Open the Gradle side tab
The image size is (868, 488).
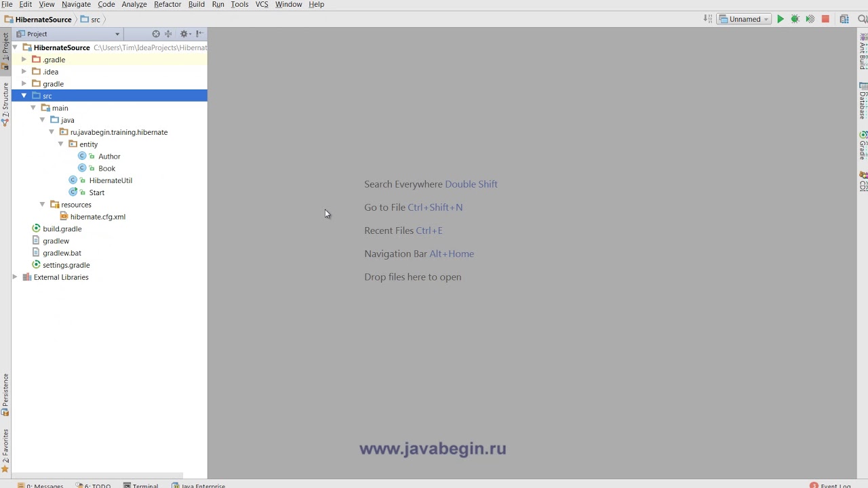(x=863, y=146)
